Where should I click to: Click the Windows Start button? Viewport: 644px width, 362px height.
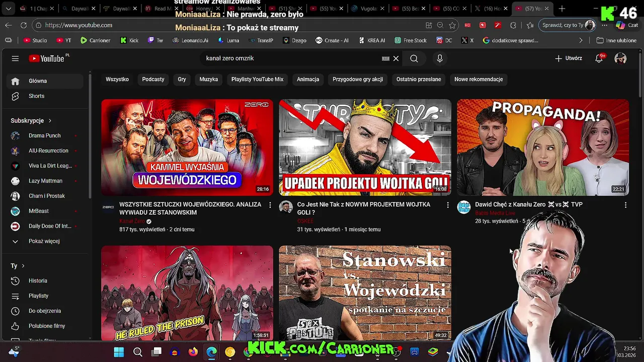click(119, 352)
